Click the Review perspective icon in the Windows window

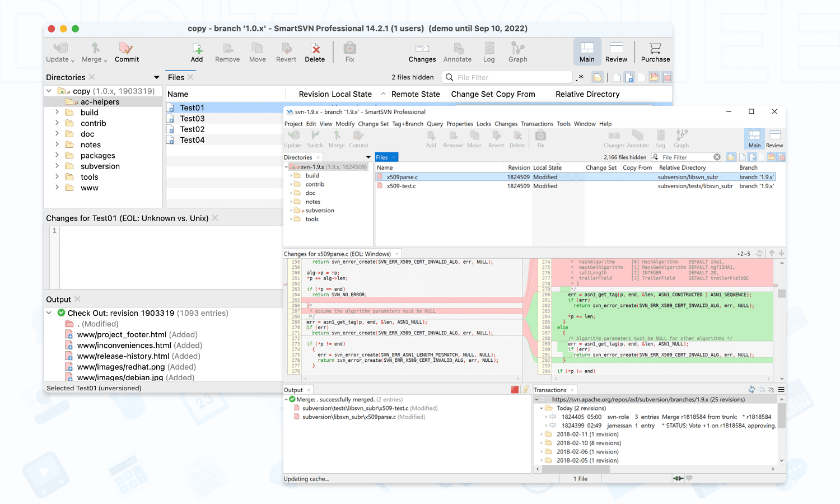click(774, 136)
